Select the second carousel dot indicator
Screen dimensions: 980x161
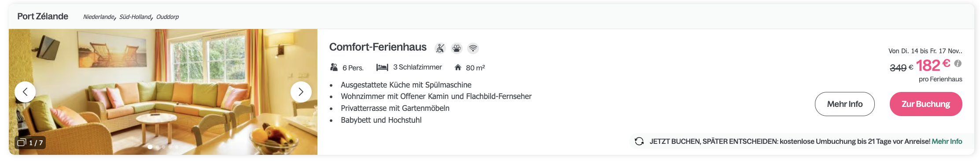157,147
